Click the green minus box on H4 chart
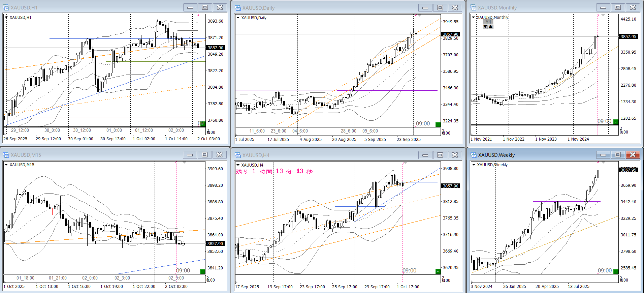This screenshot has height=293, width=644. 438,271
